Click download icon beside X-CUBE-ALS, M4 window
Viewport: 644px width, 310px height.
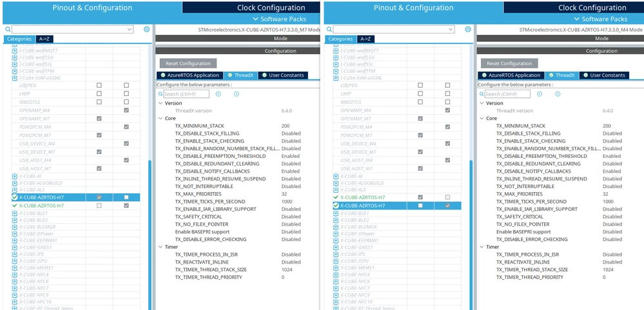[x=336, y=189]
